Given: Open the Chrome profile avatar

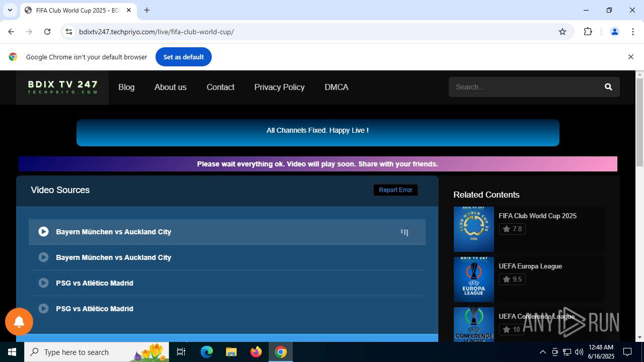Looking at the screenshot, I should coord(614,32).
